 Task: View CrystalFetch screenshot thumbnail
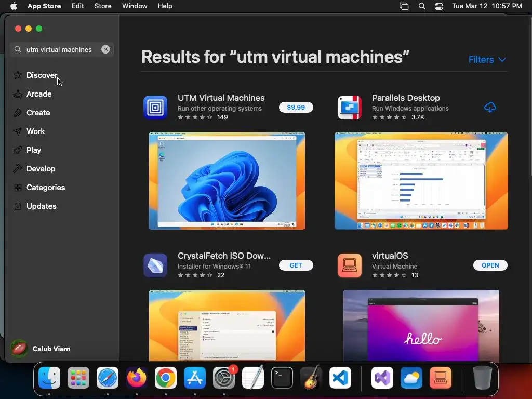227,325
